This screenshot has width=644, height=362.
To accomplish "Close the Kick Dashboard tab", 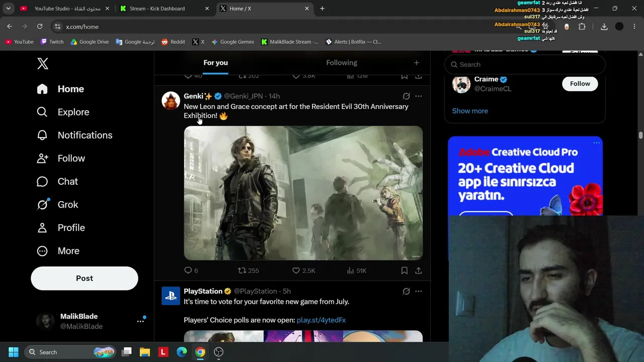I will click(207, 9).
